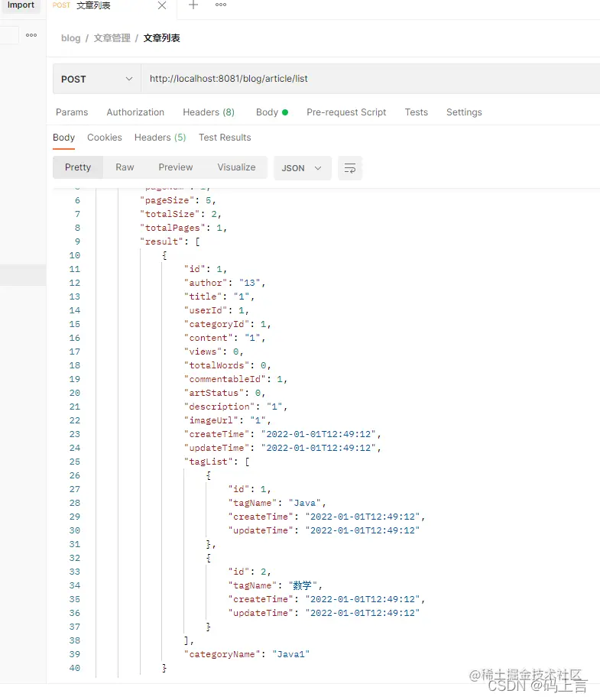Open the request Params tab
Screen dimensions: 600x700
(x=72, y=112)
